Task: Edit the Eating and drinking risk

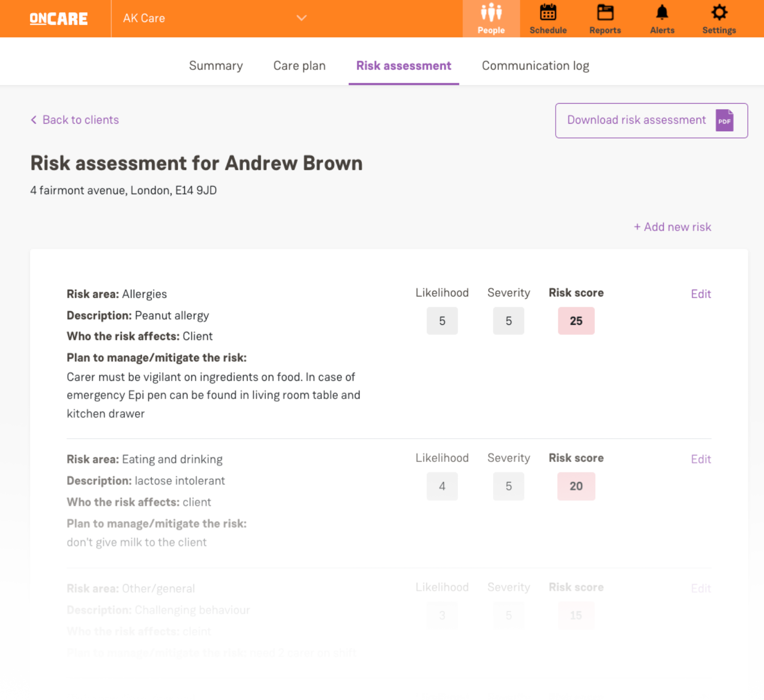Action: [x=701, y=459]
